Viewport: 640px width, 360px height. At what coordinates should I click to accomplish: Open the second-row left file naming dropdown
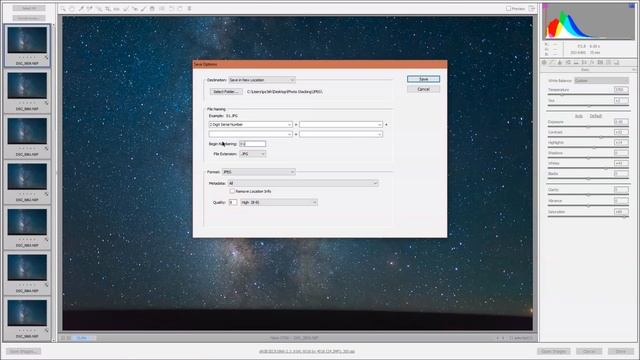[x=250, y=134]
